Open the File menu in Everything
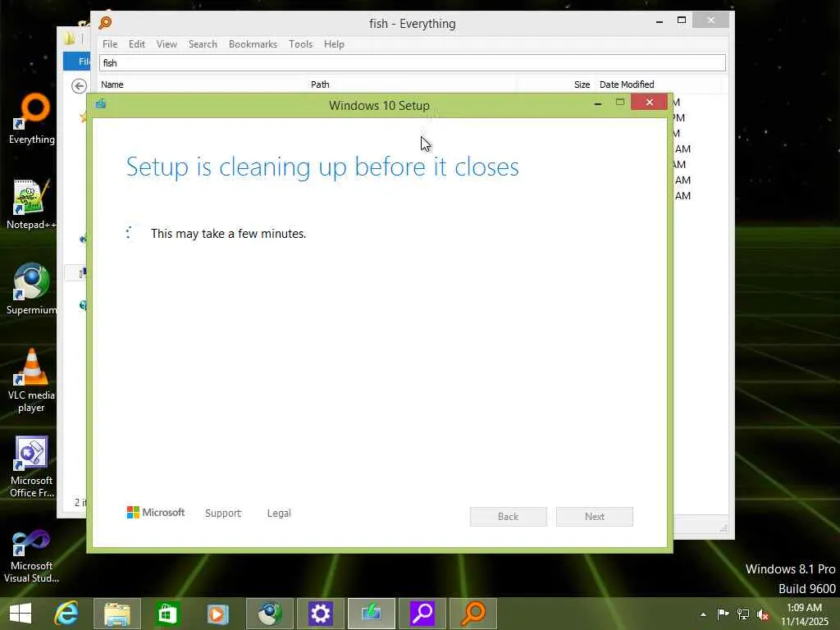The height and width of the screenshot is (630, 840). pos(110,44)
